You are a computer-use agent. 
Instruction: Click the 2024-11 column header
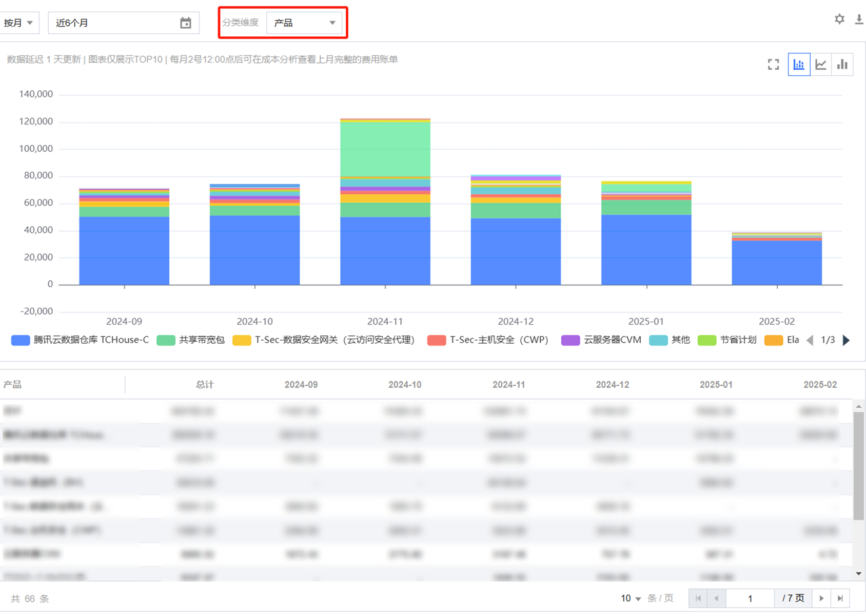pos(508,385)
